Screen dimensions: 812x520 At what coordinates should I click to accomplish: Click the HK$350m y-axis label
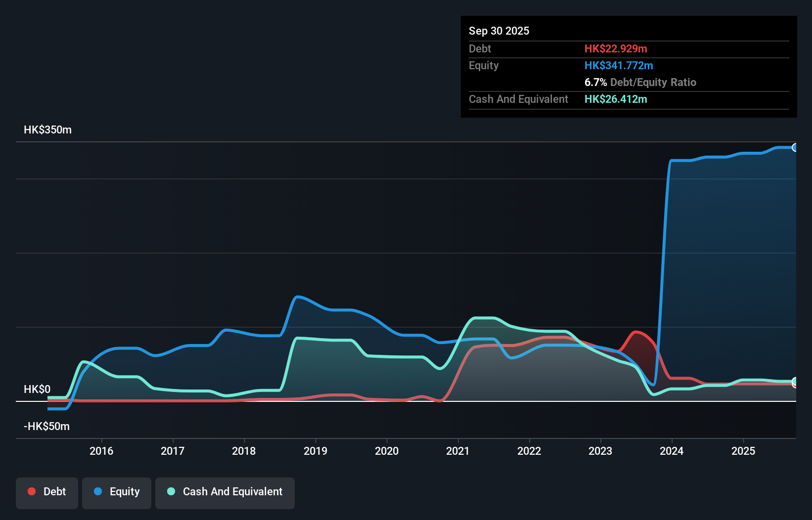pos(48,130)
